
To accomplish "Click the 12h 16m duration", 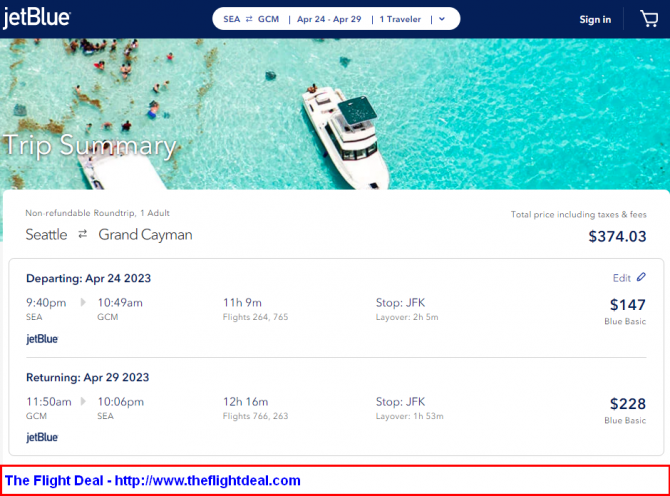I will pyautogui.click(x=245, y=402).
